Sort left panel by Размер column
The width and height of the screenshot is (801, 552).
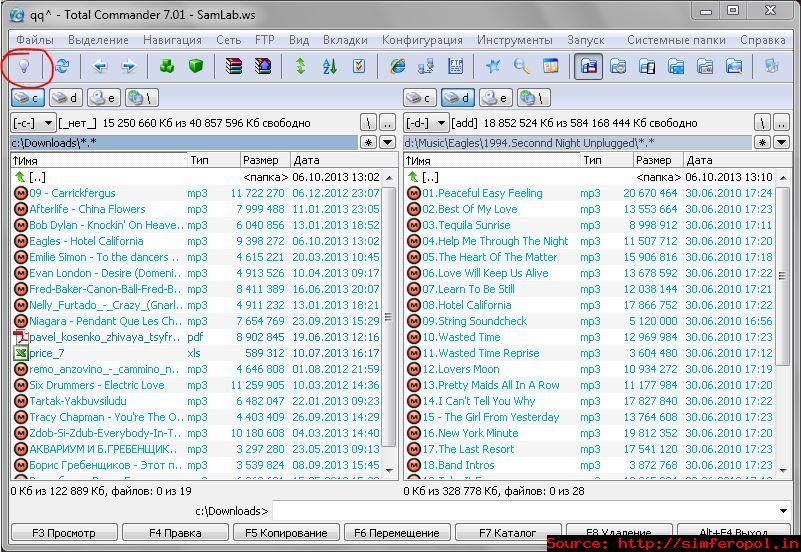click(x=265, y=160)
